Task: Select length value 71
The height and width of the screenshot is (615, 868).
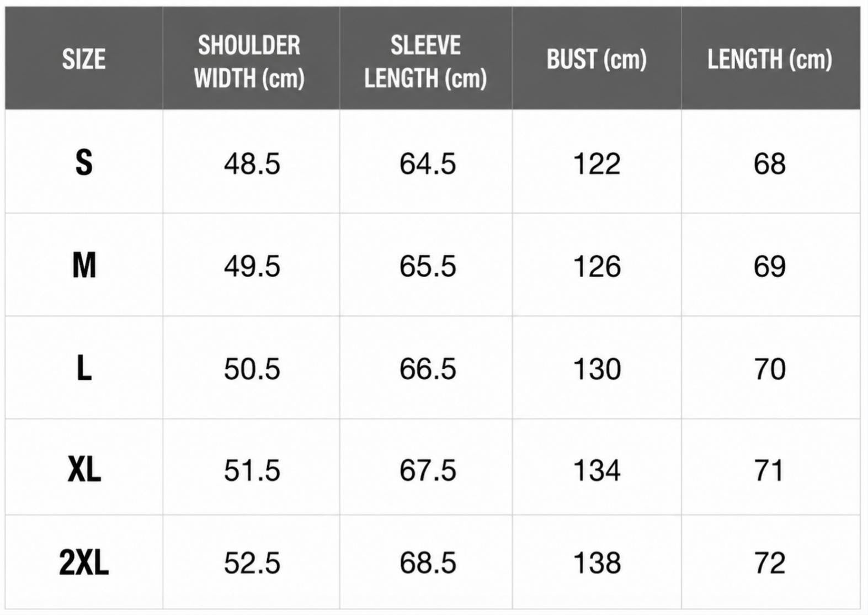Action: (769, 470)
